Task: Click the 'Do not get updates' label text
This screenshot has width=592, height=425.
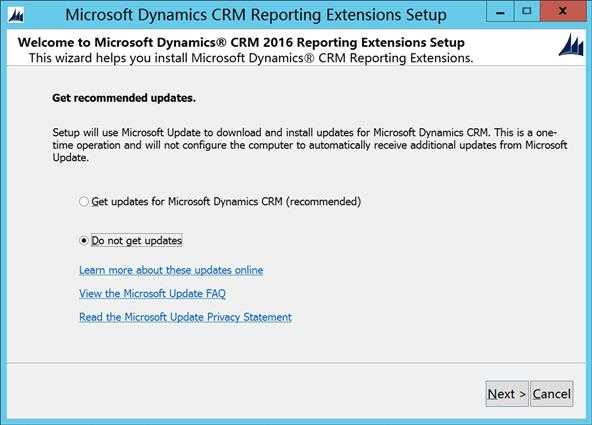Action: (137, 240)
